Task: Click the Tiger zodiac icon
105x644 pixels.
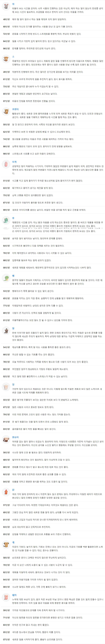Action: pos(6,111)
